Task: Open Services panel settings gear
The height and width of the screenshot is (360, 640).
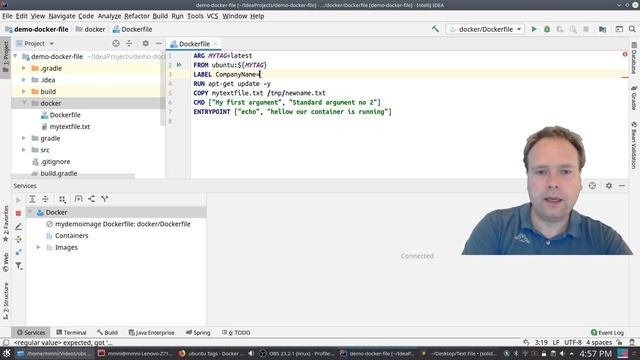Action: point(609,186)
